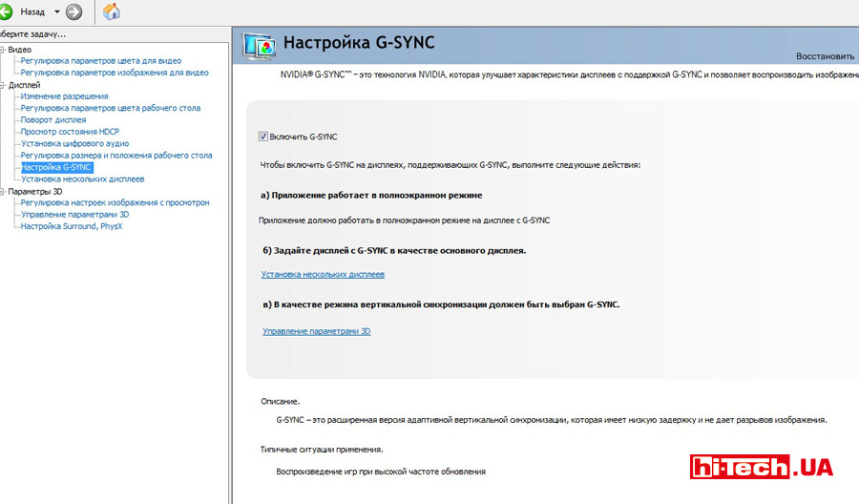Collapse the 'Видео' tree section
This screenshot has height=504, width=859.
pyautogui.click(x=3, y=50)
